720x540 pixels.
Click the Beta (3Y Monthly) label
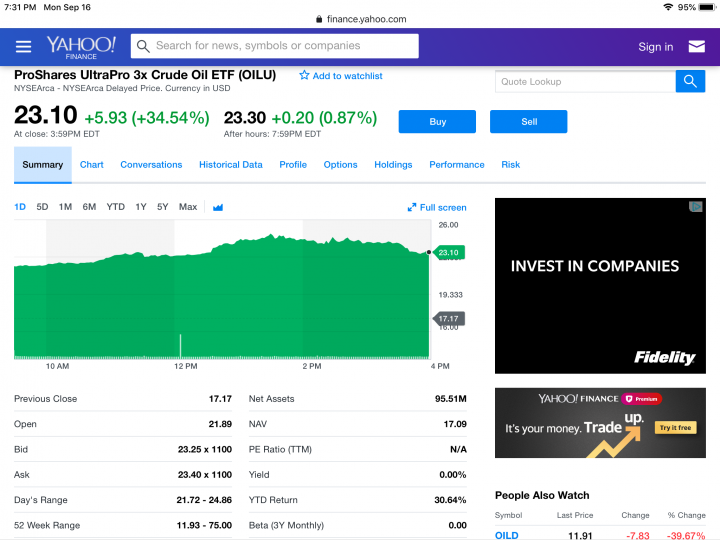point(286,525)
